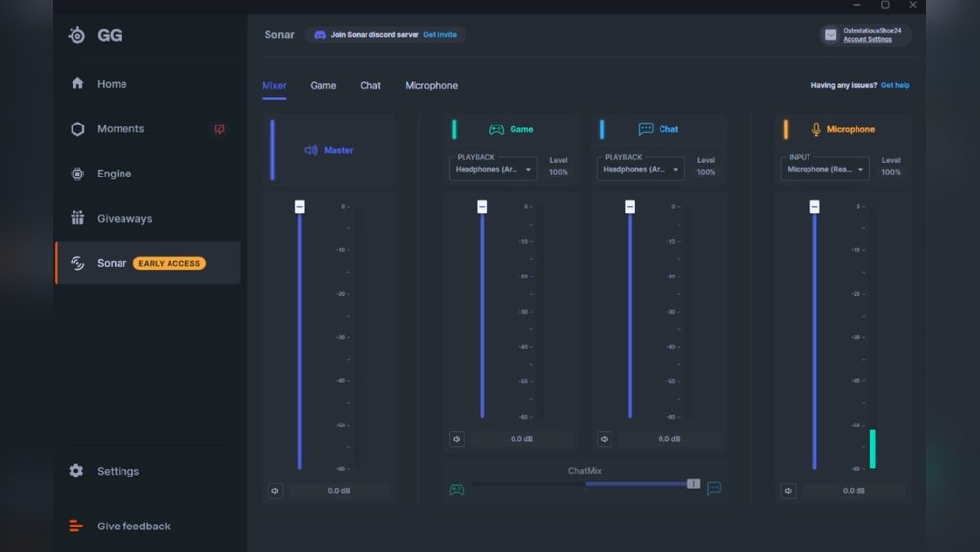The image size is (980, 552).
Task: Minimize the GG window
Action: pyautogui.click(x=857, y=5)
